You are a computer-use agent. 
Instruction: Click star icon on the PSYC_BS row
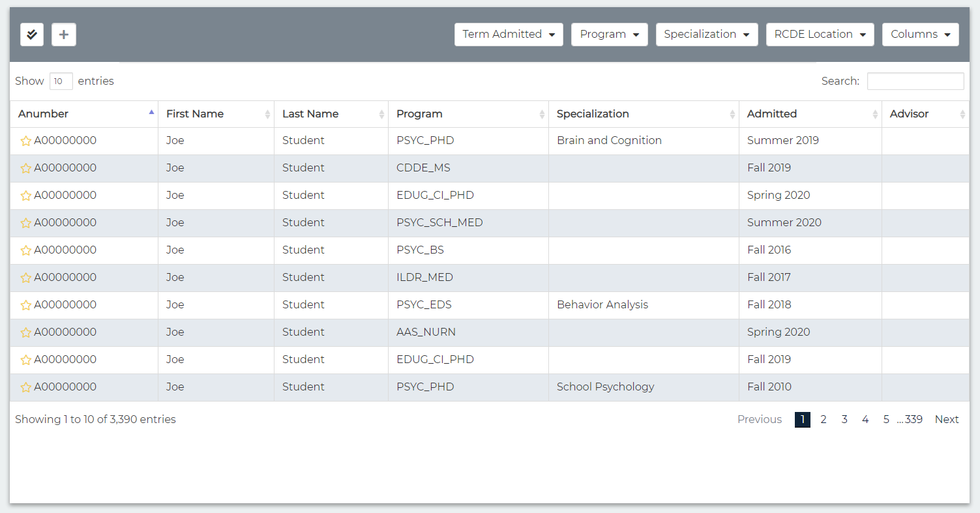coord(26,250)
